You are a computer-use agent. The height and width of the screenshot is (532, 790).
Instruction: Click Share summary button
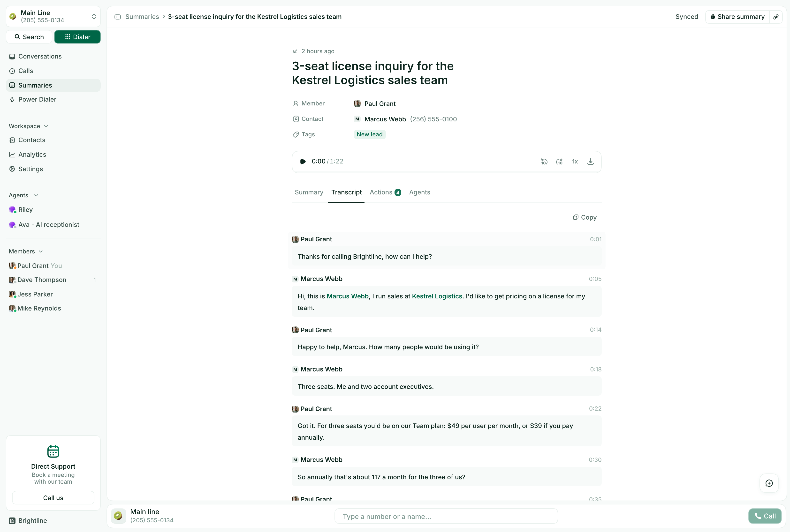click(x=737, y=17)
